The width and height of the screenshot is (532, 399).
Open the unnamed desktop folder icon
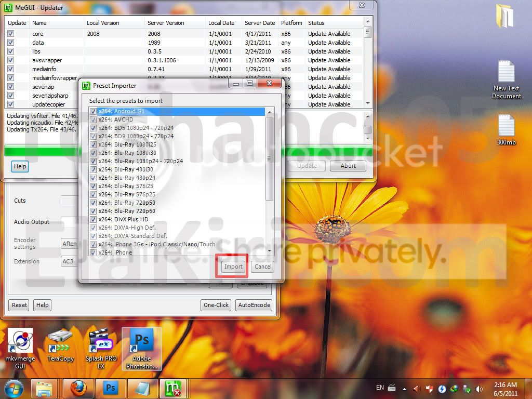[x=505, y=16]
